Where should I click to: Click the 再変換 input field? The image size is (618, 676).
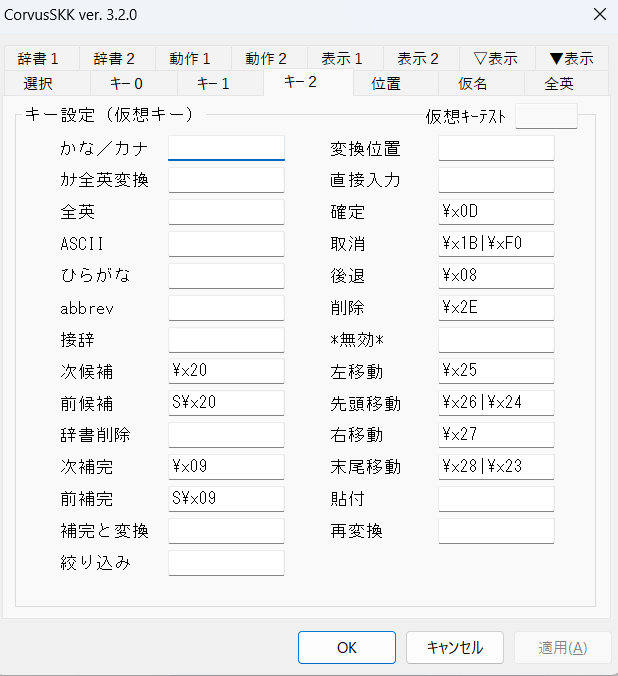pos(496,531)
